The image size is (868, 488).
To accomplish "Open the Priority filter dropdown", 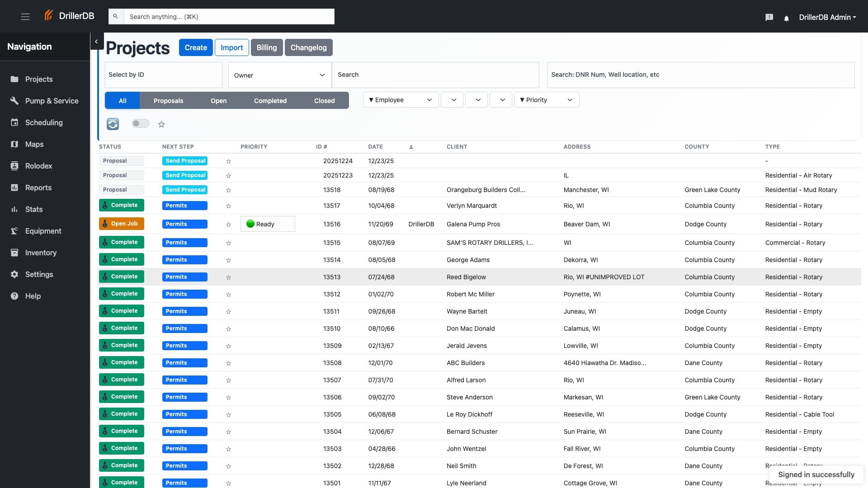I will 546,99.
